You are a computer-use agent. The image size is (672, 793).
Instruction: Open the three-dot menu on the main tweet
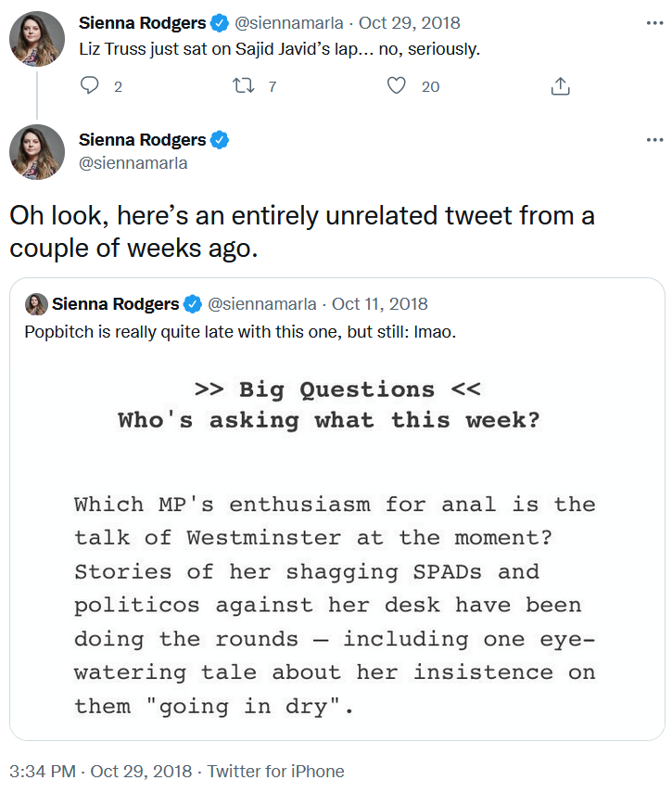[x=654, y=139]
